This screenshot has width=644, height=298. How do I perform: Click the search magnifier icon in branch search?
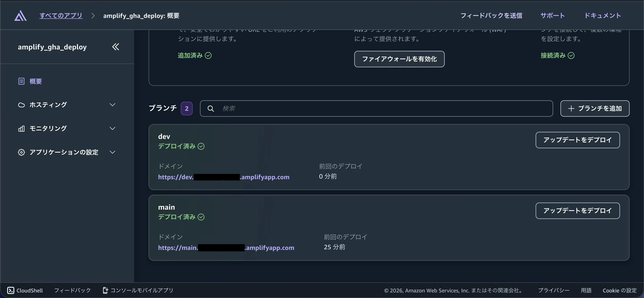pos(211,109)
